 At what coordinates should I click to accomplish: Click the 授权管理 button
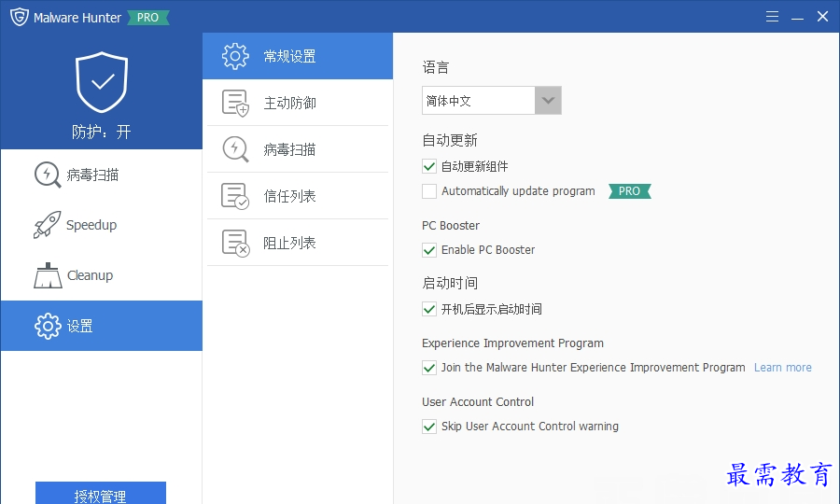[101, 494]
